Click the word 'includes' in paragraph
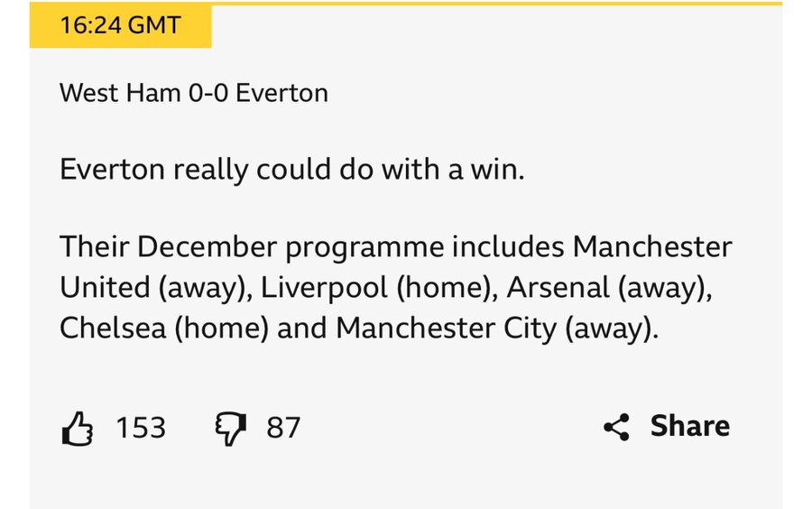Screen dimensions: 812x509 coord(508,246)
